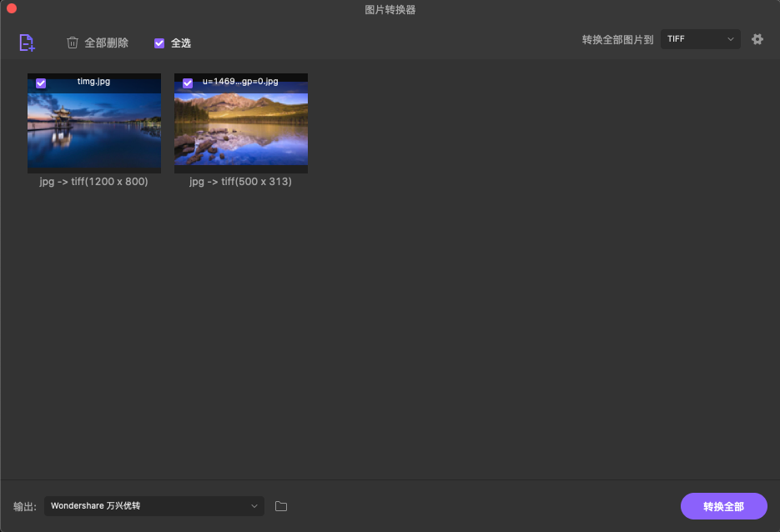Click the 转换全部 convert all button
Screen dimensions: 780x532
[724, 506]
